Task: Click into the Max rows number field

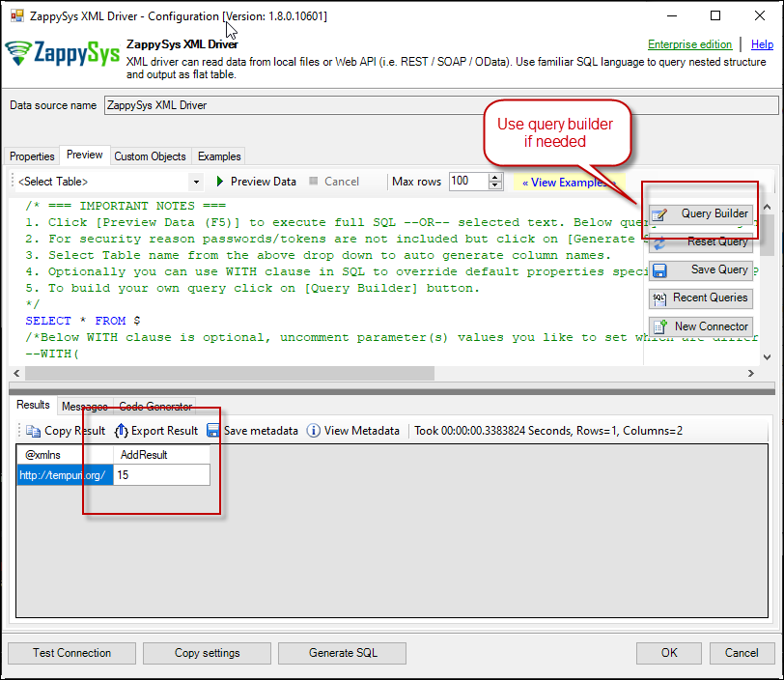Action: pos(468,181)
